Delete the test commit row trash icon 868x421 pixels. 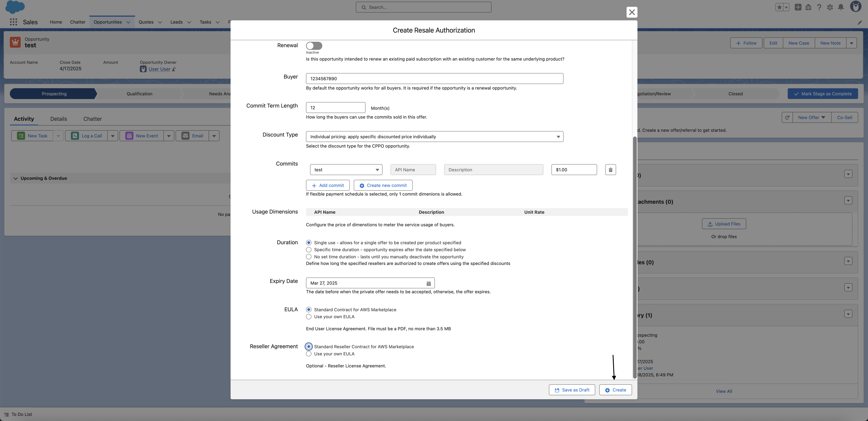point(610,170)
